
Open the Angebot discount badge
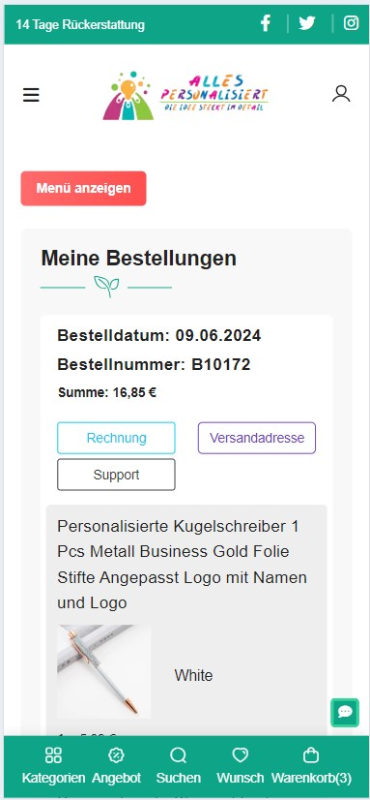(x=116, y=755)
